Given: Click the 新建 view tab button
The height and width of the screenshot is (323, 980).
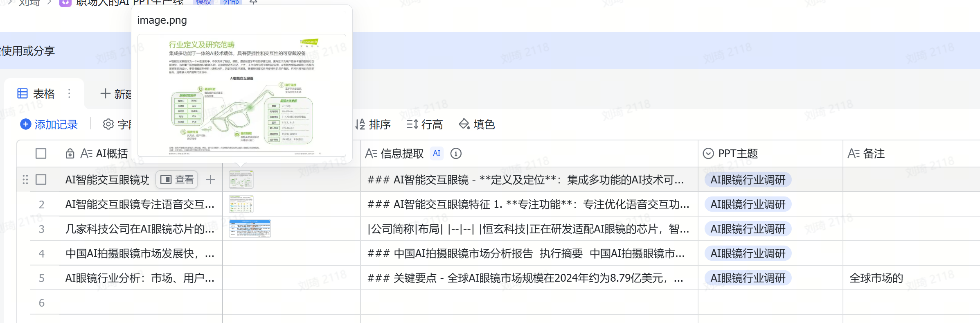Looking at the screenshot, I should point(117,94).
